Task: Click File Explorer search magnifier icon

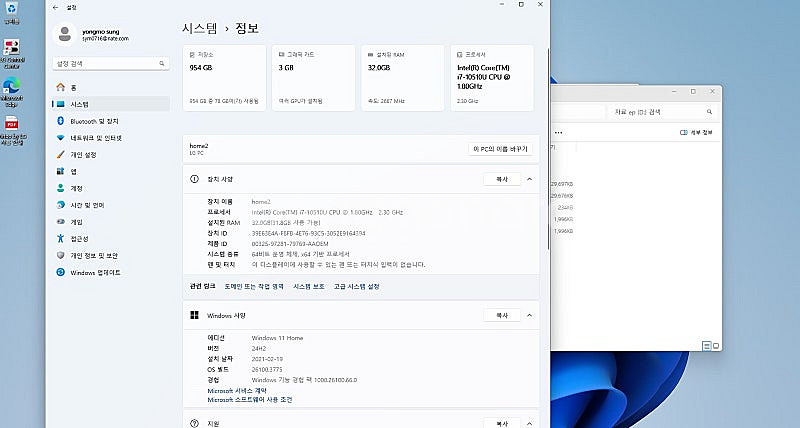Action: pos(709,112)
